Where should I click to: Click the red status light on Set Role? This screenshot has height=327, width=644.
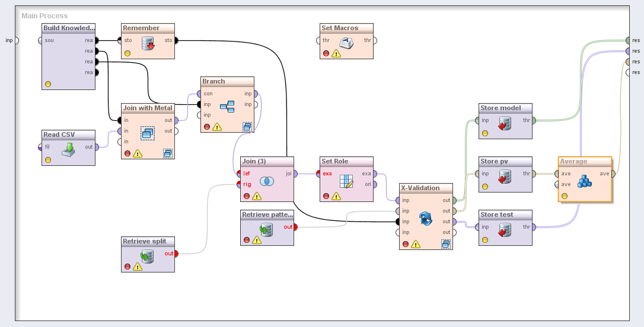point(326,195)
